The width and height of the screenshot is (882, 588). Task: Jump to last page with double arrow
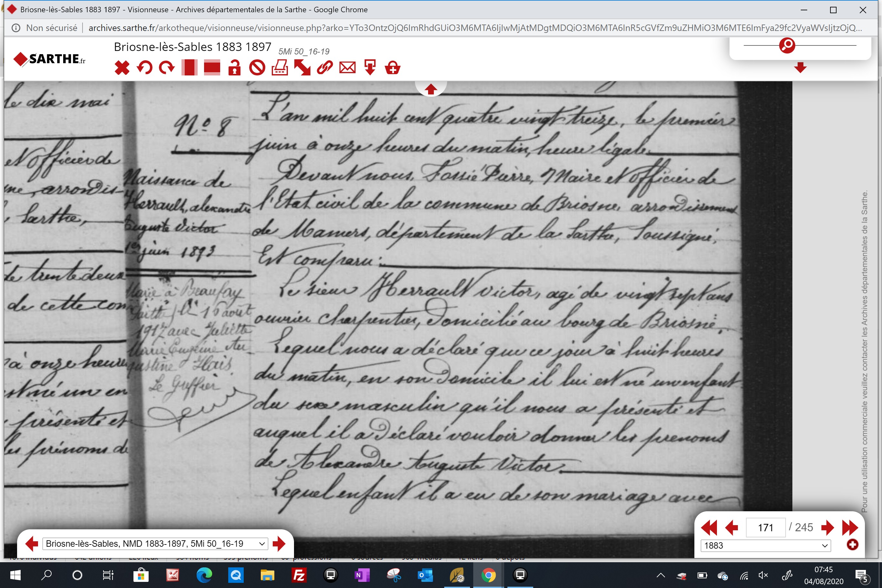[850, 528]
